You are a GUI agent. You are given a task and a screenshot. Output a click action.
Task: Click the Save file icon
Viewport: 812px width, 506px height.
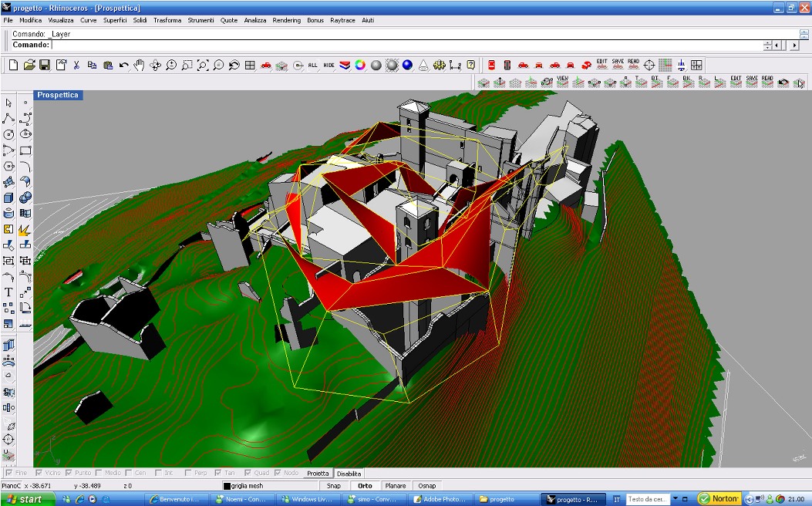[45, 66]
